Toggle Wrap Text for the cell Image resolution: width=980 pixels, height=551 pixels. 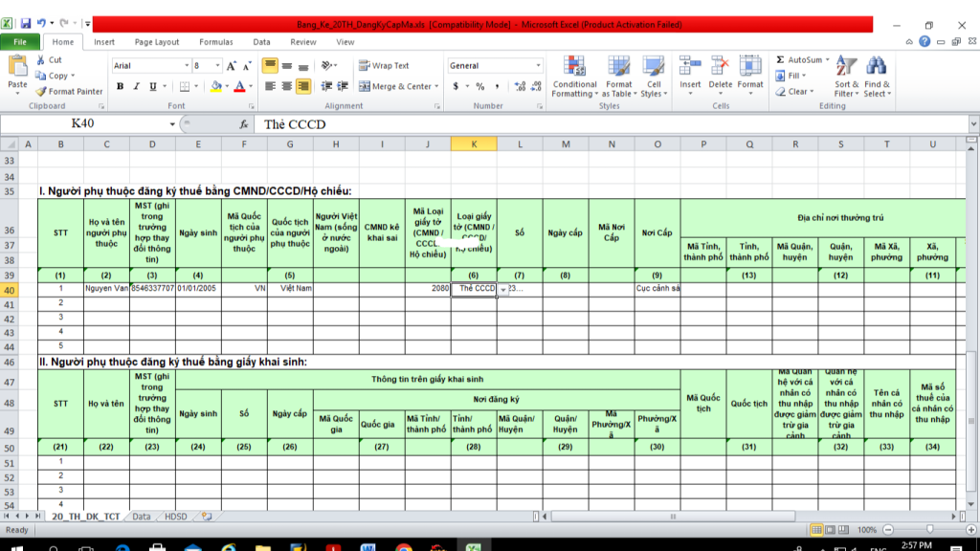pos(384,66)
